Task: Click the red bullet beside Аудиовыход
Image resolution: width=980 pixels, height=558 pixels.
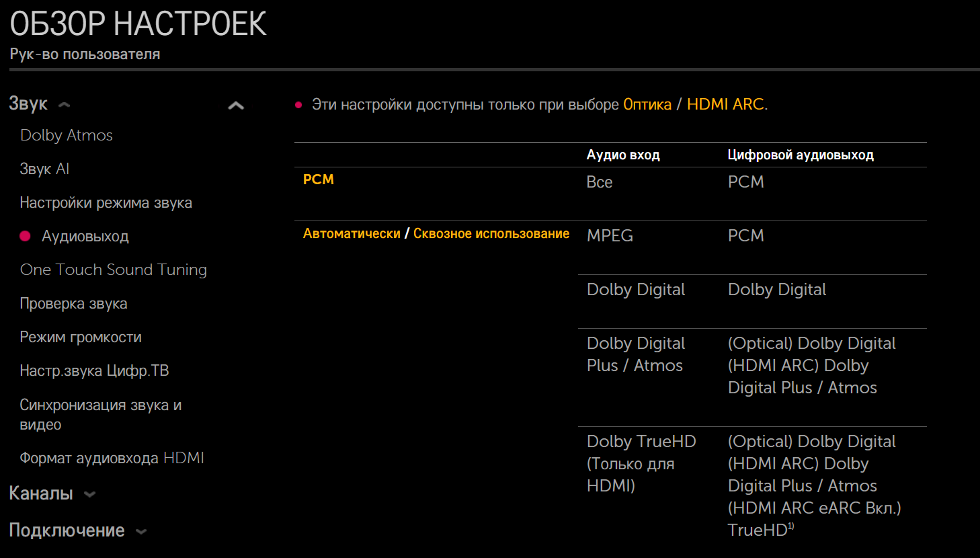Action: pyautogui.click(x=26, y=236)
